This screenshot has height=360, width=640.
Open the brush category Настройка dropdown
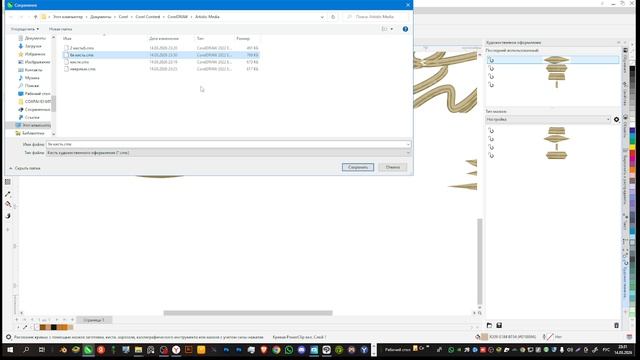click(x=548, y=119)
